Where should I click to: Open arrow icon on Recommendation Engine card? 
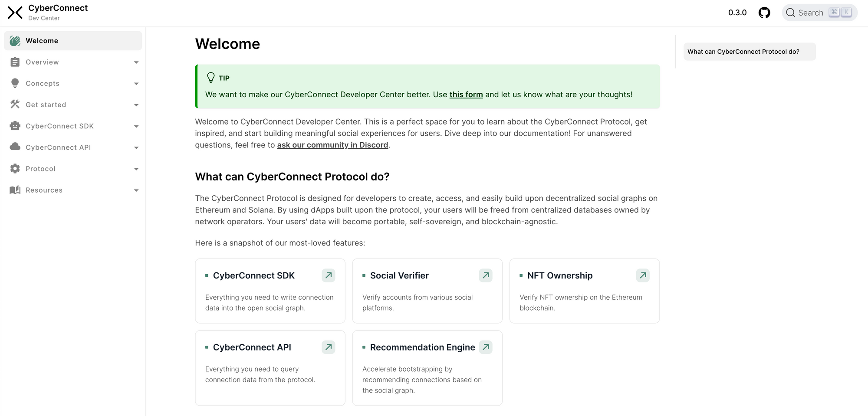(486, 347)
